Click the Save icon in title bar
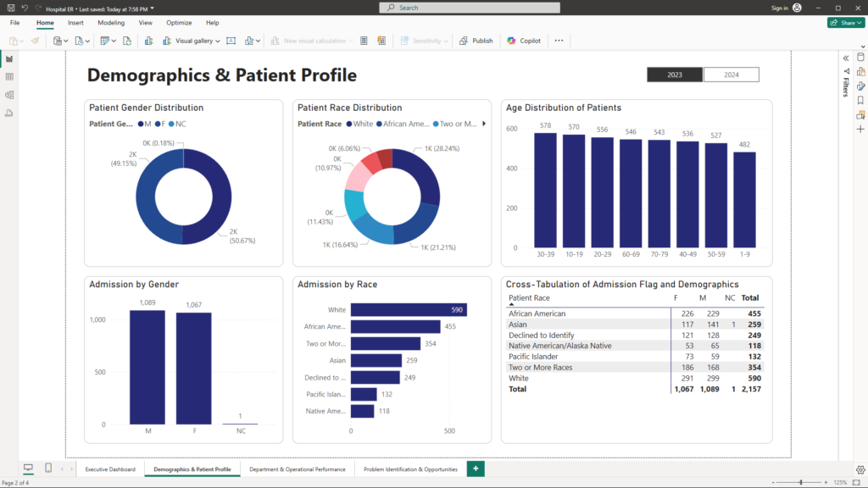The width and height of the screenshot is (868, 488). [10, 8]
